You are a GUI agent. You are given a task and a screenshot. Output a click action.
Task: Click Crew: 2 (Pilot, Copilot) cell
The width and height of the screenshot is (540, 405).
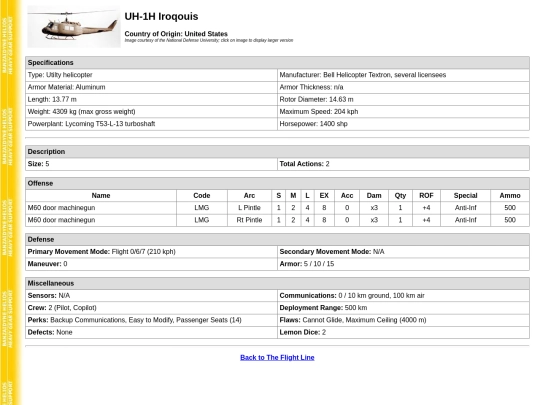[x=151, y=308]
